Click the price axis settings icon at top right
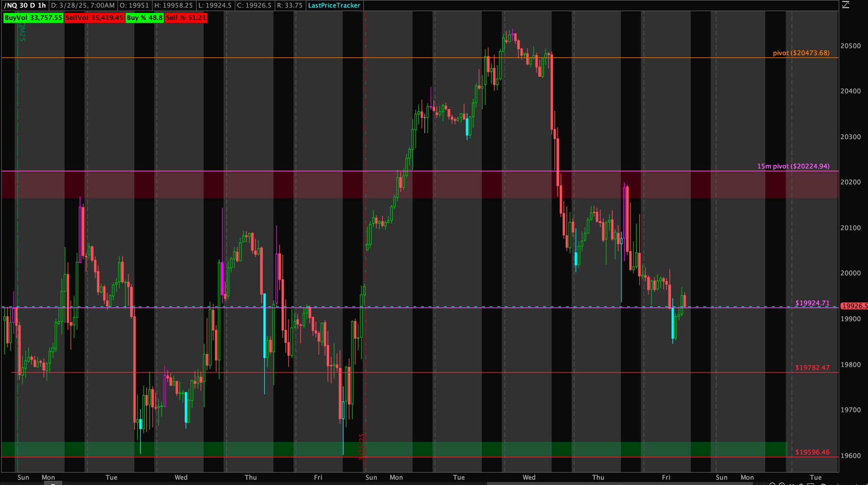This screenshot has width=868, height=485. click(845, 5)
